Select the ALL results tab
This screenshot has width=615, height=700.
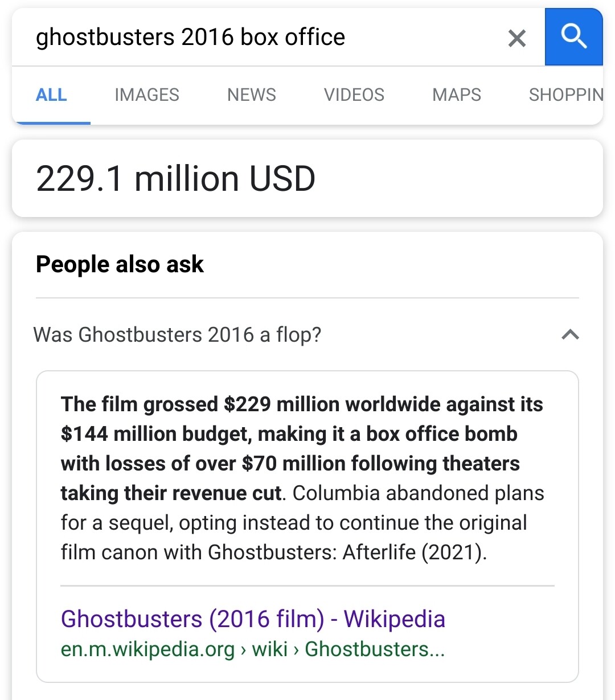51,95
